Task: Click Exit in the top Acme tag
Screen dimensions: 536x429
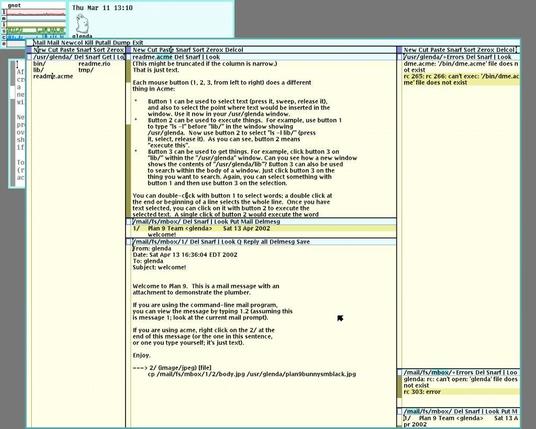Action: coord(138,43)
